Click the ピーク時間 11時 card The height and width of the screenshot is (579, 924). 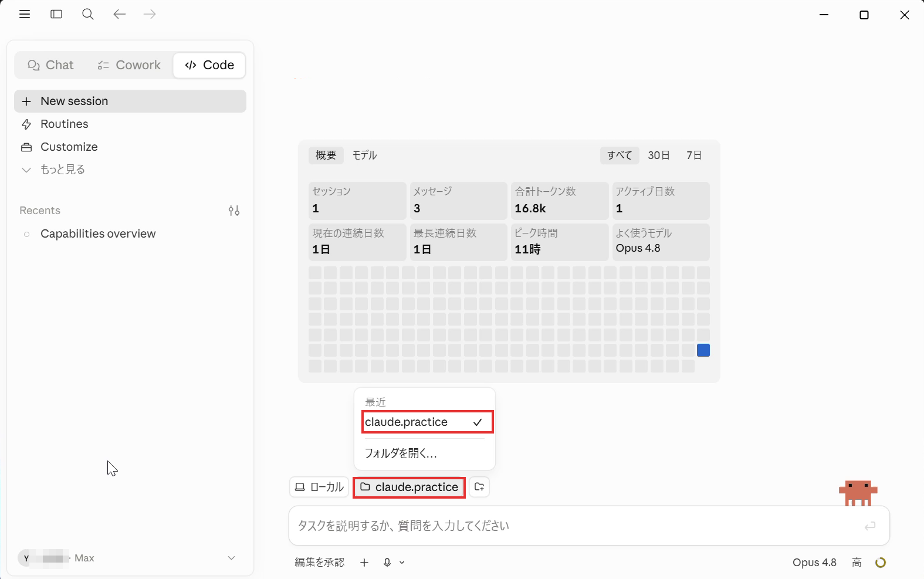point(560,242)
